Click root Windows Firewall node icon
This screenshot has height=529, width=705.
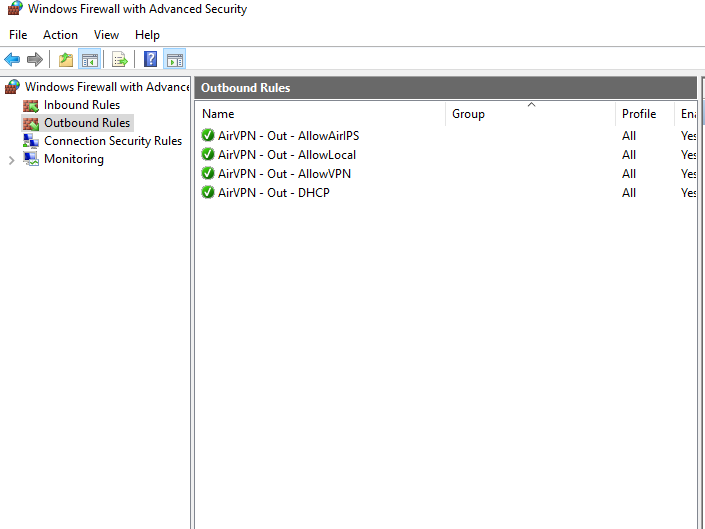[x=13, y=87]
